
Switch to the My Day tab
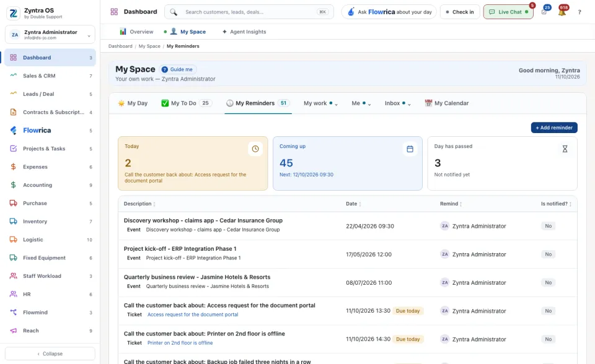click(x=133, y=103)
